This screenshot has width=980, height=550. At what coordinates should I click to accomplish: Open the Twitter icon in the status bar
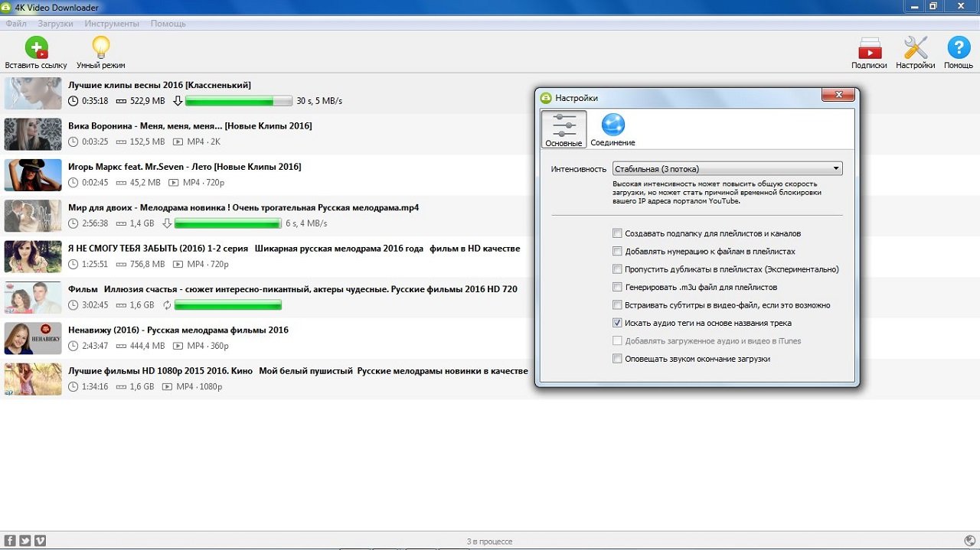[25, 541]
